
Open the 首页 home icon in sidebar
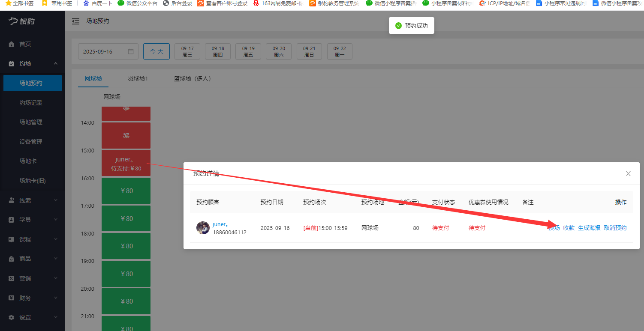pyautogui.click(x=11, y=44)
